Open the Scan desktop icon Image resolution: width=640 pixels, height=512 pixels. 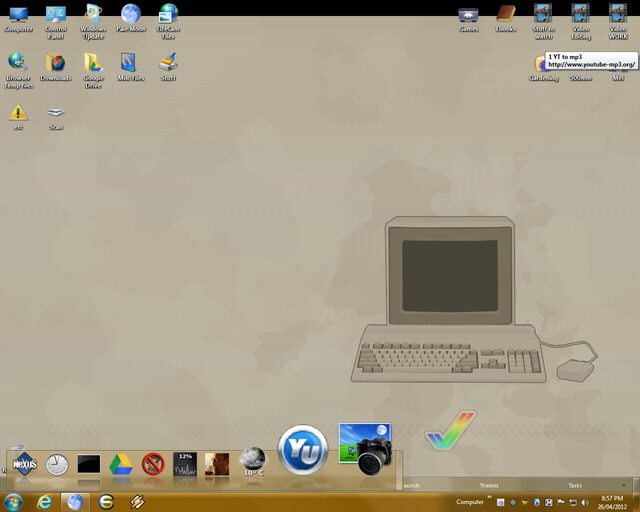click(x=56, y=118)
